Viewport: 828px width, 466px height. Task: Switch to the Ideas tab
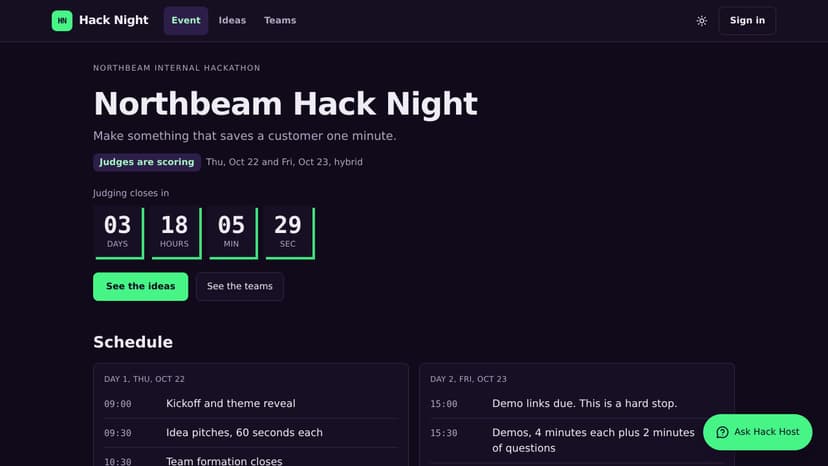[232, 21]
